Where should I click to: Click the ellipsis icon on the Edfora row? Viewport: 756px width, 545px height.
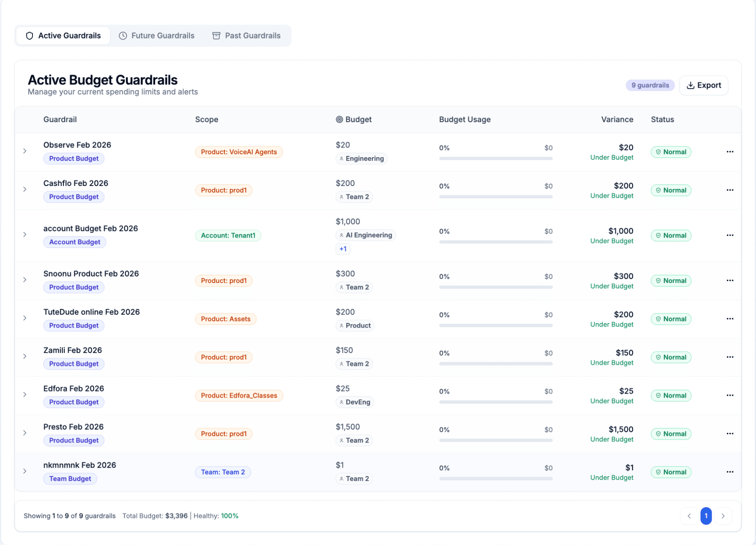pyautogui.click(x=730, y=395)
